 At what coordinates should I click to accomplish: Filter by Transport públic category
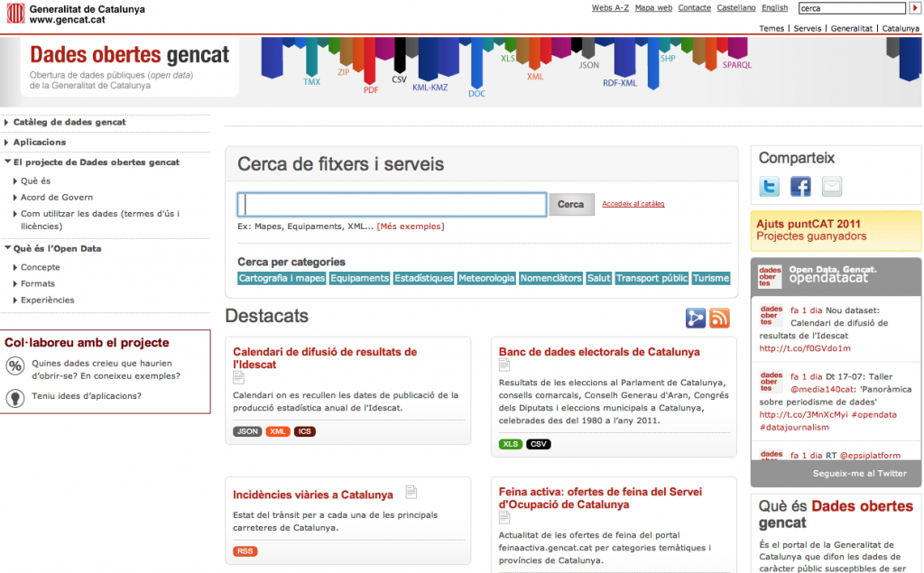coord(651,278)
